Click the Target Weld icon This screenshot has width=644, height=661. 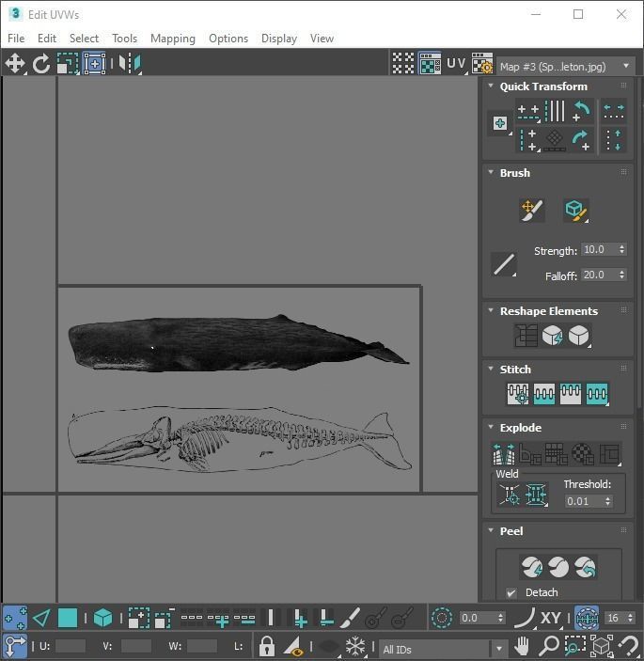510,495
